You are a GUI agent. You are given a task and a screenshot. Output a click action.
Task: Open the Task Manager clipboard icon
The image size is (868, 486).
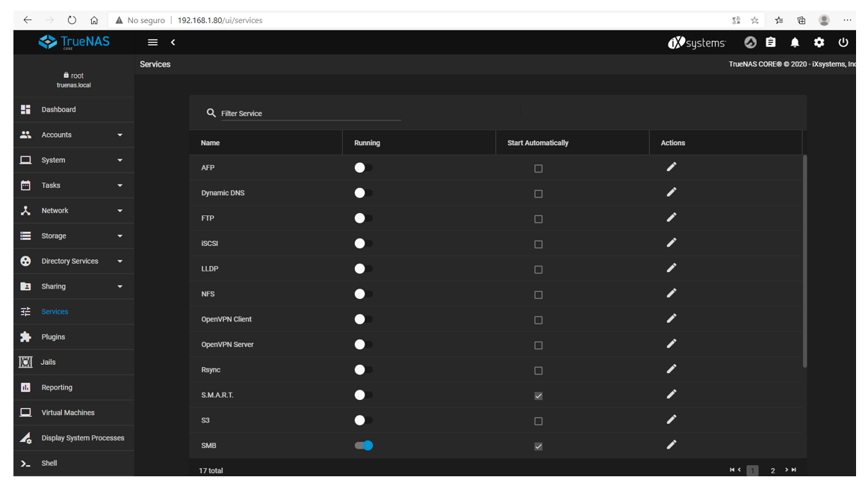click(x=771, y=42)
